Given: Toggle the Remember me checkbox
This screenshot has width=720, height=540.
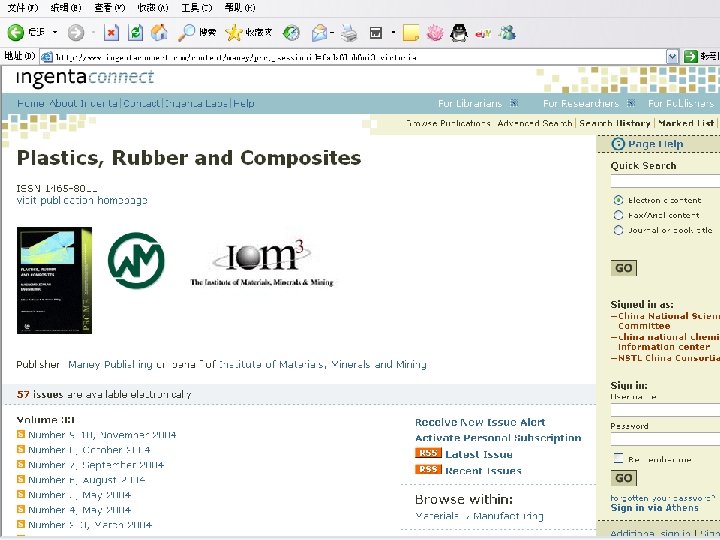Looking at the screenshot, I should pyautogui.click(x=619, y=458).
